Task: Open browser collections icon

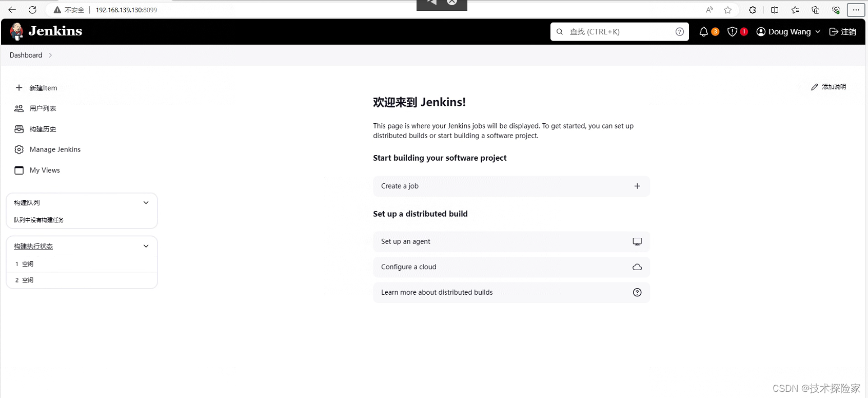Action: [x=815, y=10]
